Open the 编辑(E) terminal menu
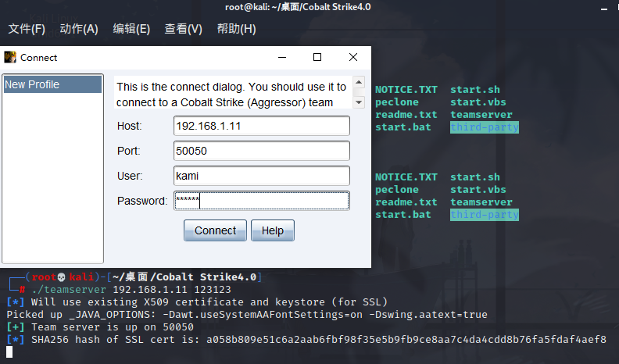This screenshot has width=619, height=364. pyautogui.click(x=131, y=29)
